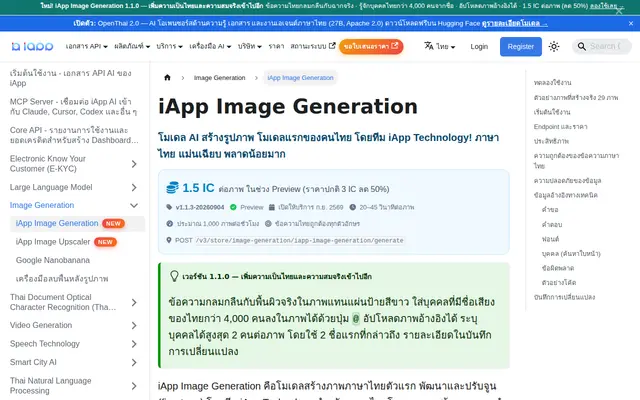Click the Register button
Viewport: 640px width, 400px height.
coord(521,47)
